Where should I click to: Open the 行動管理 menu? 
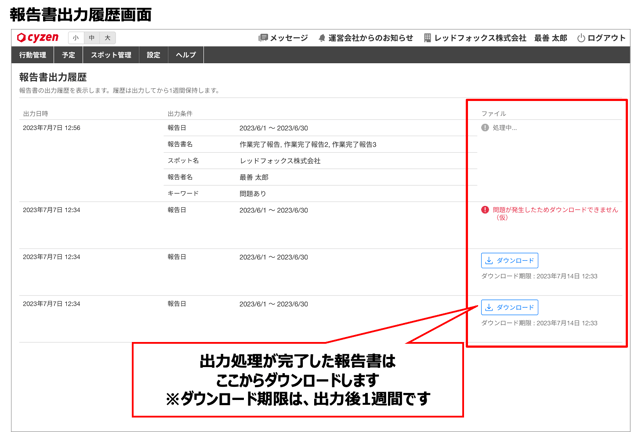click(x=33, y=55)
